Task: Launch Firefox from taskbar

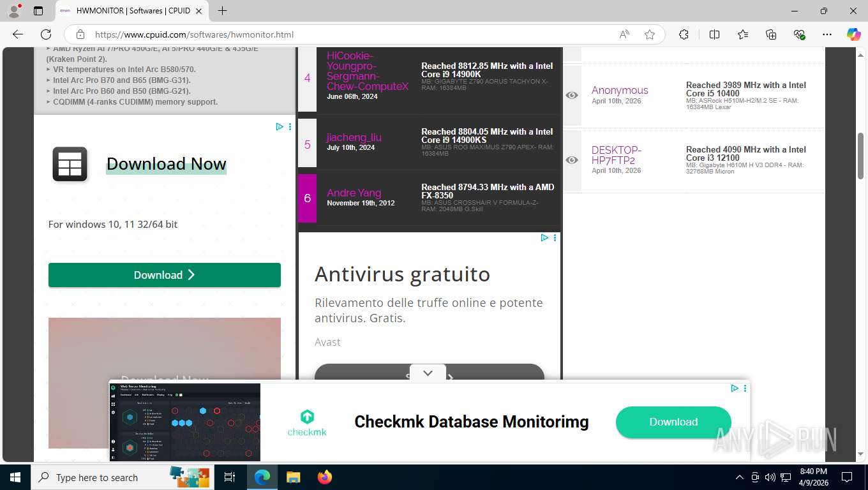Action: (325, 477)
